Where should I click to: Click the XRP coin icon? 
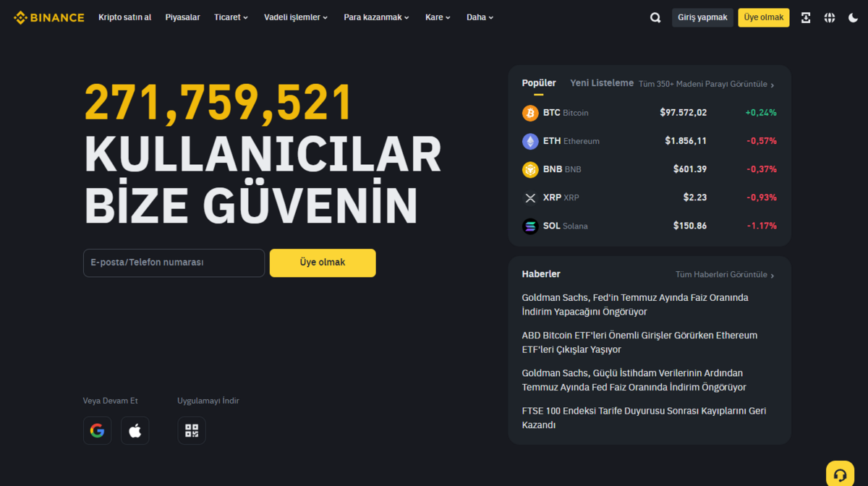click(530, 197)
